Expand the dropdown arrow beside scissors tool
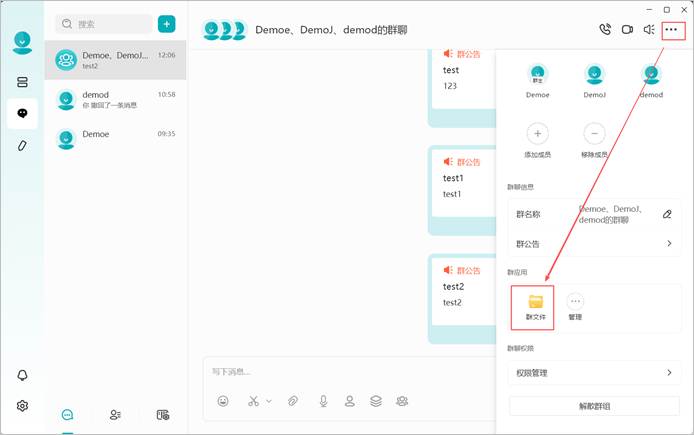This screenshot has width=694, height=435. (269, 401)
